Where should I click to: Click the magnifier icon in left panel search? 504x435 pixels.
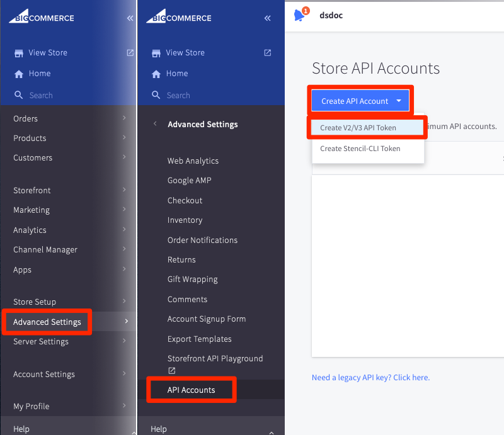[x=19, y=95]
